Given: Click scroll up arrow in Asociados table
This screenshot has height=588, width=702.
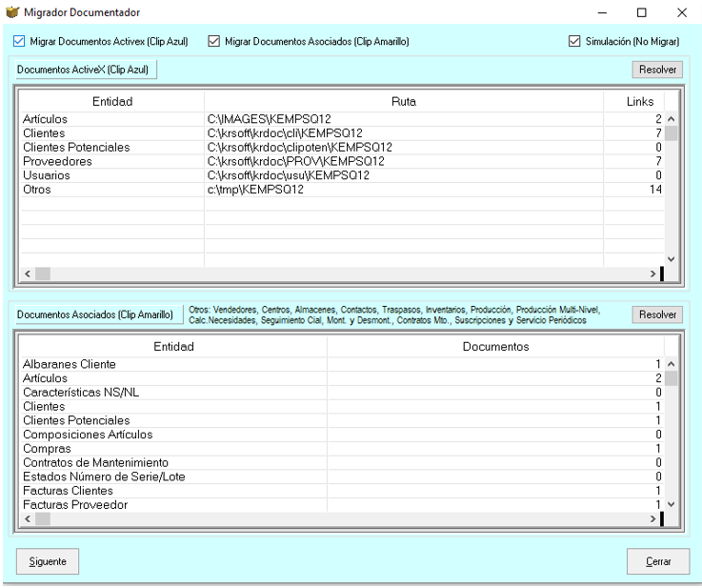Looking at the screenshot, I should tap(671, 364).
